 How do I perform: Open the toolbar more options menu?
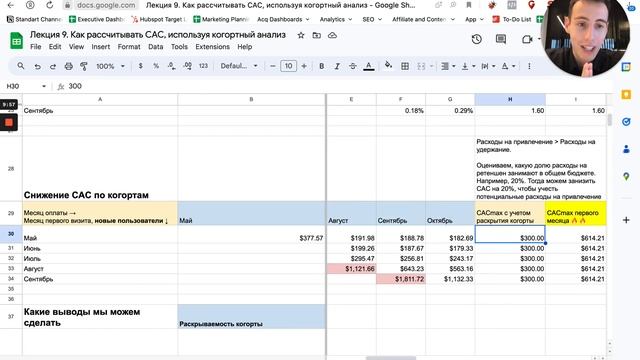pos(529,66)
